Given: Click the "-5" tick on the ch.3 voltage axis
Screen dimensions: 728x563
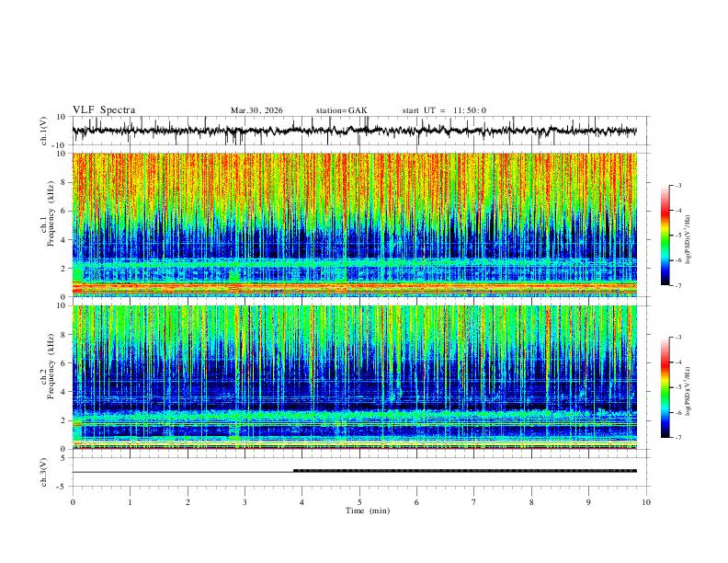Looking at the screenshot, I should [x=63, y=487].
